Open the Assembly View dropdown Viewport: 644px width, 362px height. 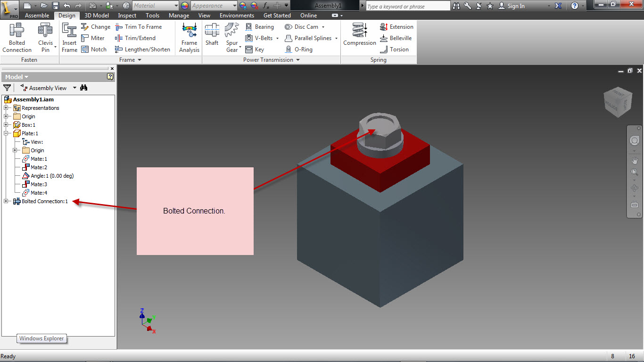coord(74,88)
